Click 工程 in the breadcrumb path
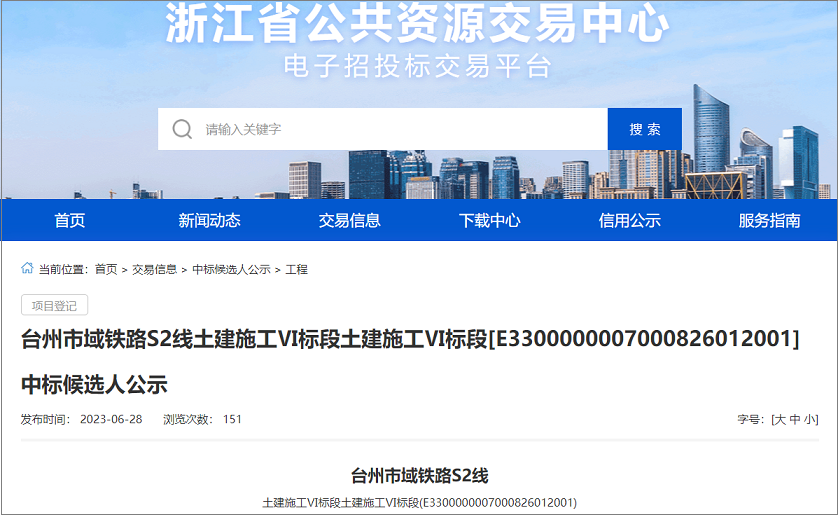 click(x=297, y=270)
